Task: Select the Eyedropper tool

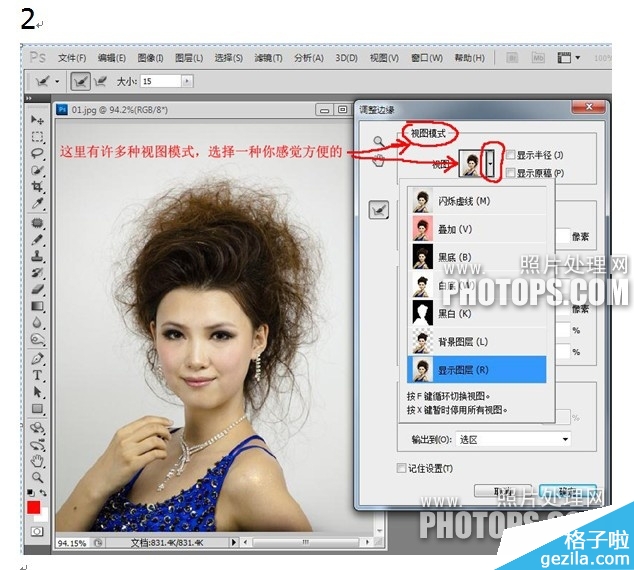Action: [x=37, y=204]
